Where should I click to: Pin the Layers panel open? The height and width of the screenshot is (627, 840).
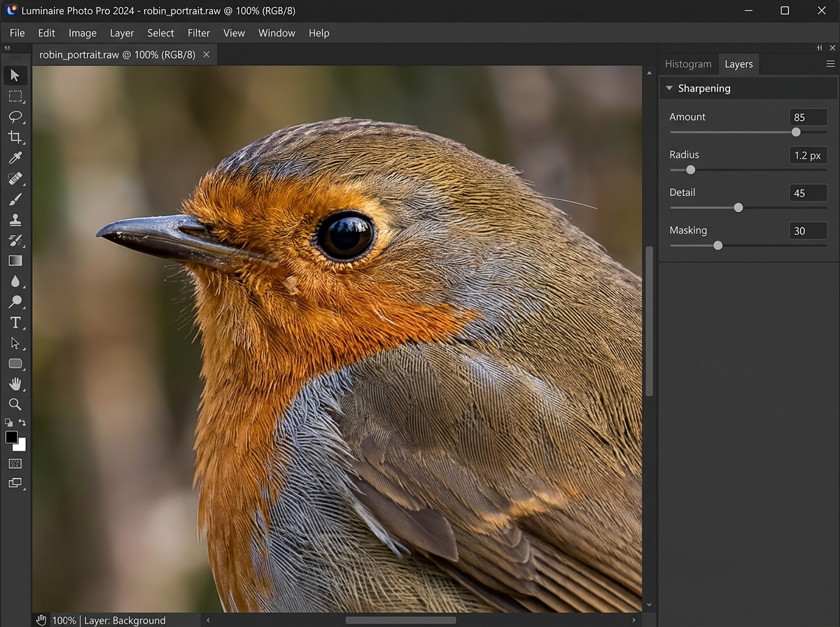tap(819, 48)
